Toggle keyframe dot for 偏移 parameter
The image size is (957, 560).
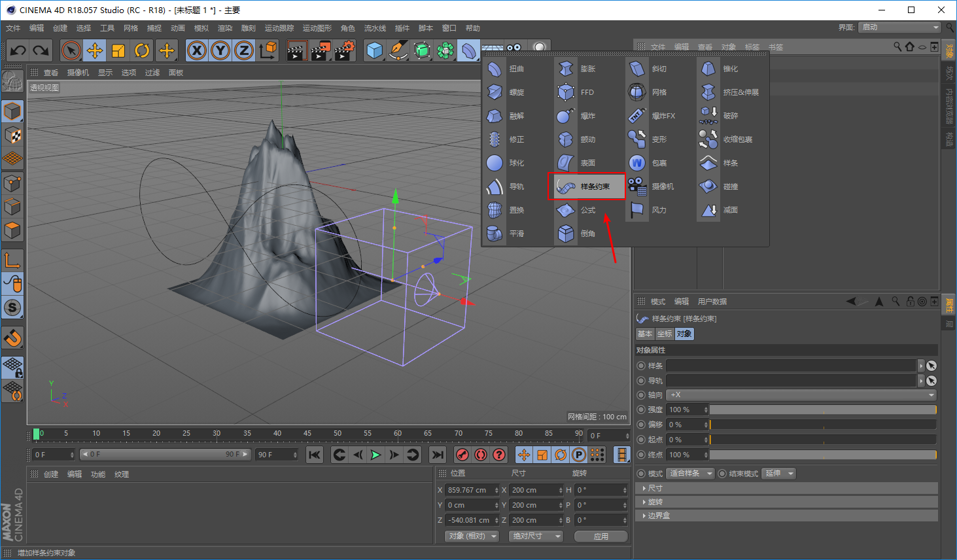pos(641,425)
